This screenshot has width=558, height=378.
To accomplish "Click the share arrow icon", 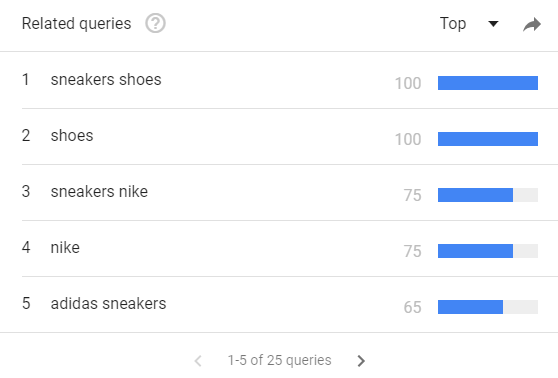I will click(532, 24).
